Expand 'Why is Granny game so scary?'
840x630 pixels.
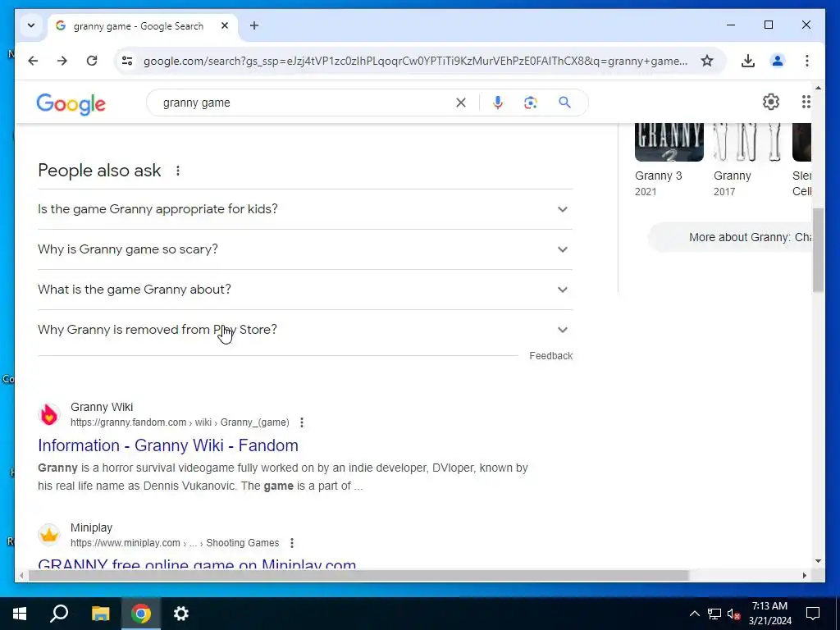[x=305, y=249]
